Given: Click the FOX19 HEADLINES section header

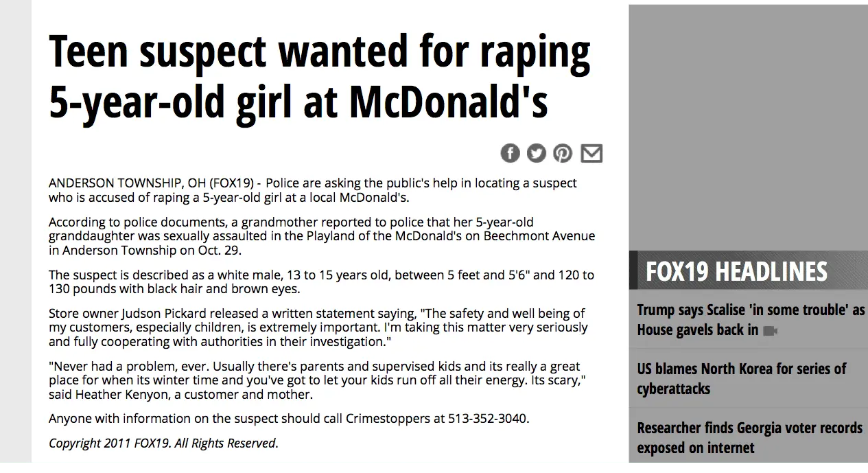Looking at the screenshot, I should 736,271.
